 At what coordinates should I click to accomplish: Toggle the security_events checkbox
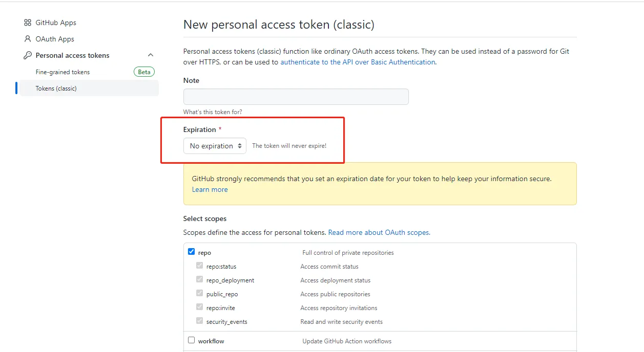coord(199,321)
